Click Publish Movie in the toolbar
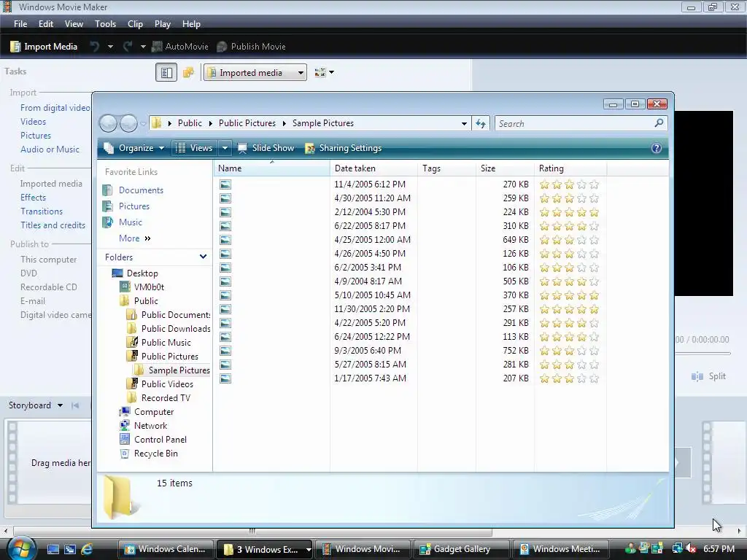Viewport: 747px width, 560px height. [x=251, y=46]
